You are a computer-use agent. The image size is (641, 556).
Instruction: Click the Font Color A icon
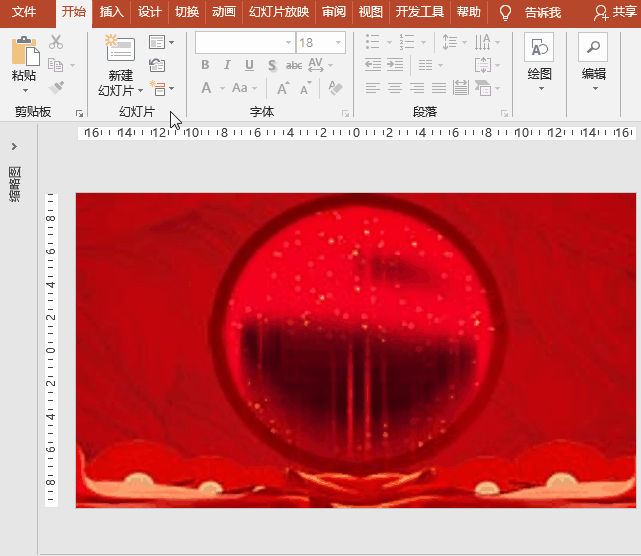[206, 88]
